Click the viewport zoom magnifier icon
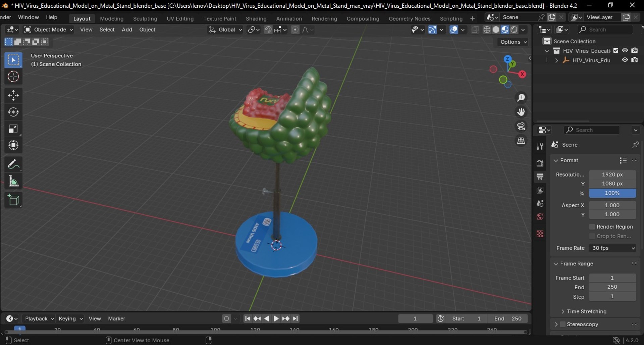Viewport: 644px width, 345px height. 521,98
